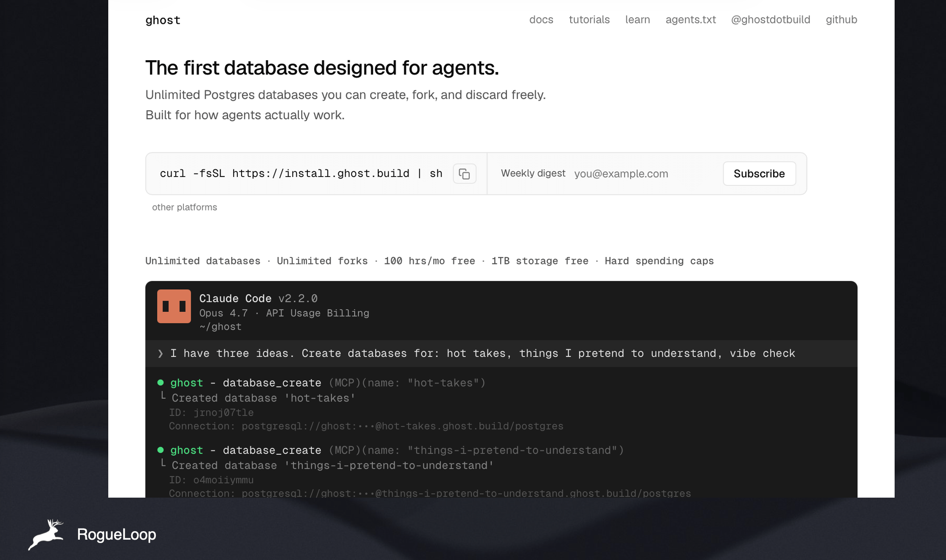The height and width of the screenshot is (560, 946).
Task: Click the RogueLoop deer logo
Action: pyautogui.click(x=46, y=535)
